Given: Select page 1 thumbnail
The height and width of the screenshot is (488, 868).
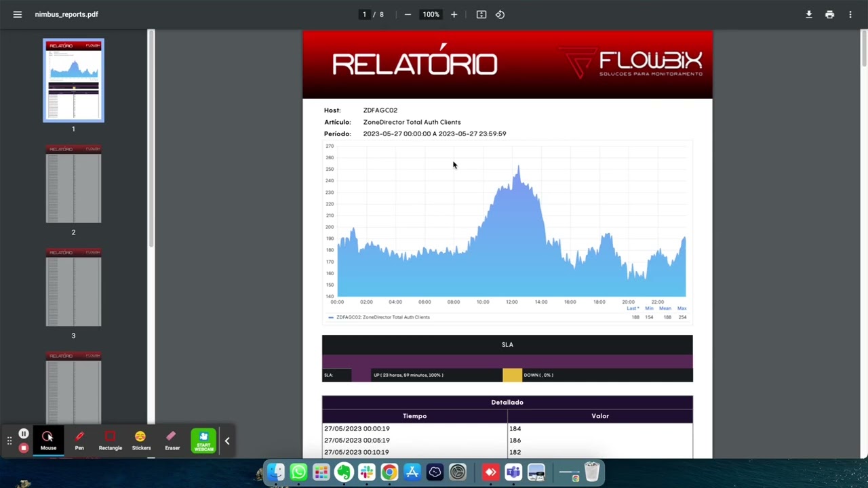Looking at the screenshot, I should pos(73,81).
